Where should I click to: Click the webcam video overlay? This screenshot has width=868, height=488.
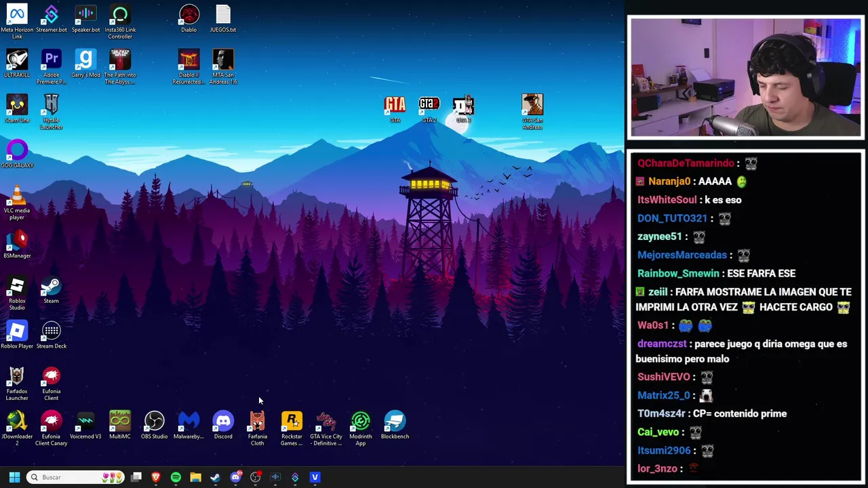tap(745, 77)
